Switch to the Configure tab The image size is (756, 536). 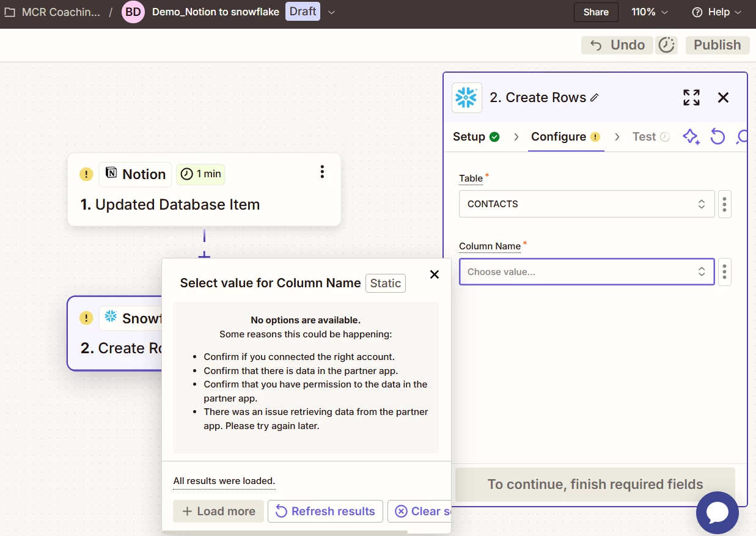(x=566, y=137)
